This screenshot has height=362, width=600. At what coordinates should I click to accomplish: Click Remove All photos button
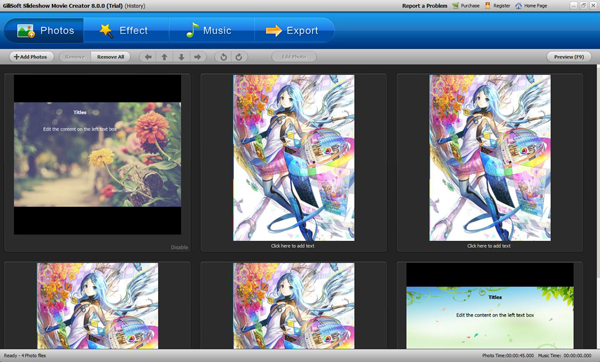tap(111, 57)
